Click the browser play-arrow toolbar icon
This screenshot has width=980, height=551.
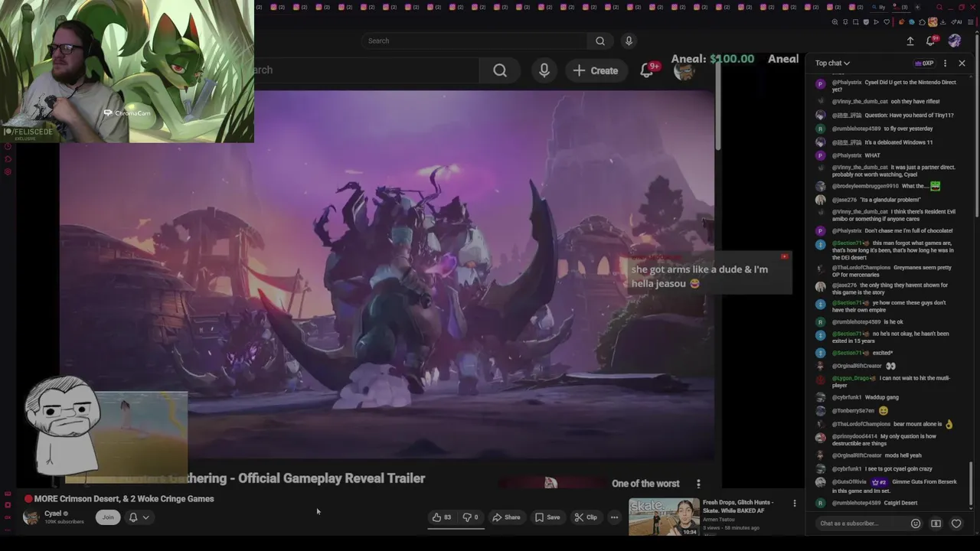click(876, 22)
